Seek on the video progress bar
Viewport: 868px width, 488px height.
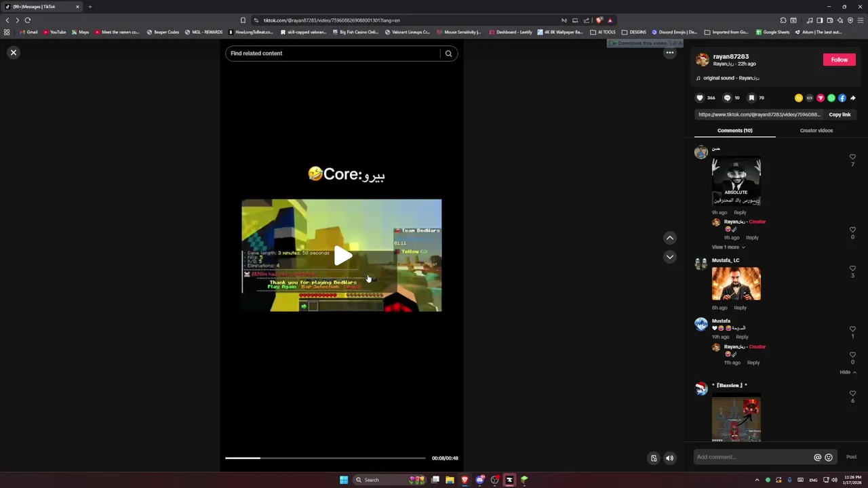point(325,458)
